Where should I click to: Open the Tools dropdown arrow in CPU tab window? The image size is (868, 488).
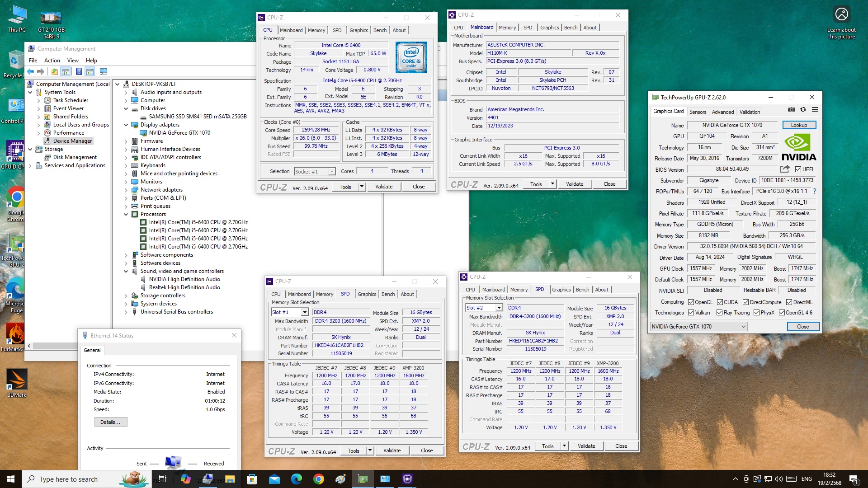click(362, 187)
